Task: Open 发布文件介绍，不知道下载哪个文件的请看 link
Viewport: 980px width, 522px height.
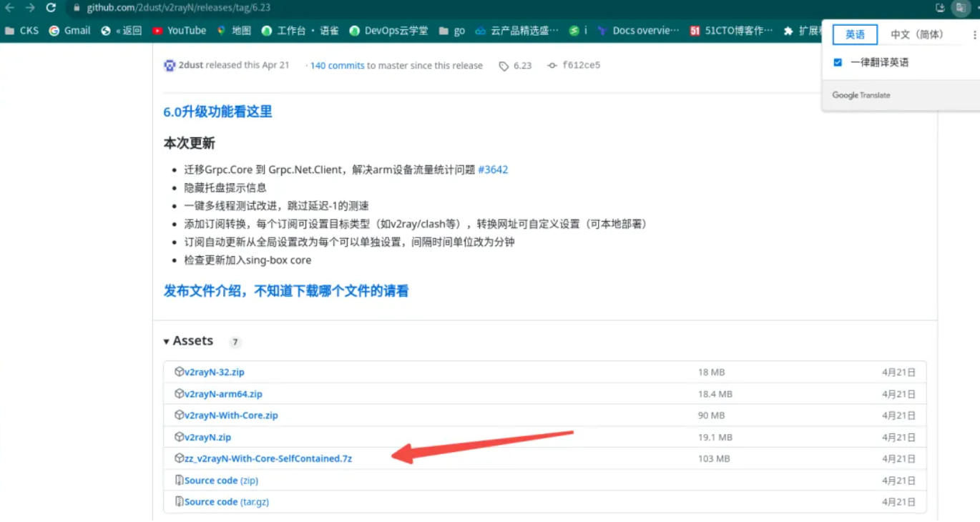Action: (x=286, y=291)
